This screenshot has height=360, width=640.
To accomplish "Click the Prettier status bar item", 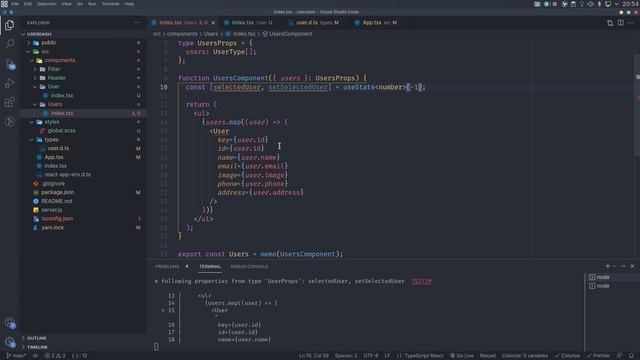I will tap(598, 356).
